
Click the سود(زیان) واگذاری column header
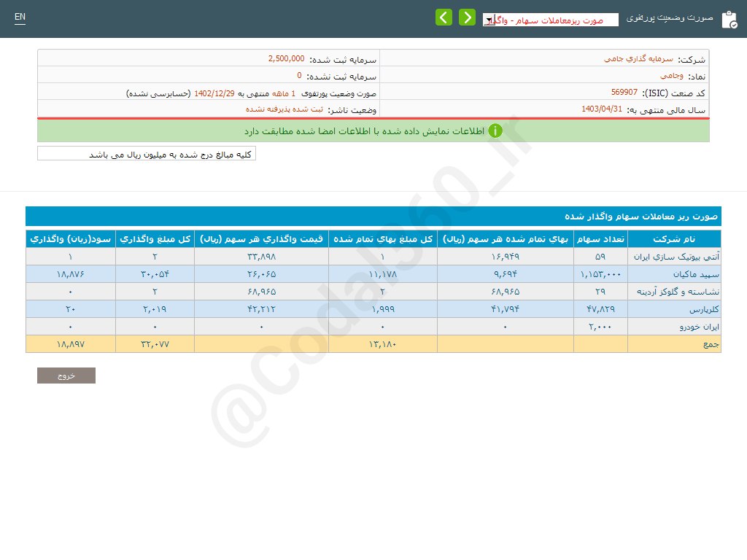click(71, 239)
